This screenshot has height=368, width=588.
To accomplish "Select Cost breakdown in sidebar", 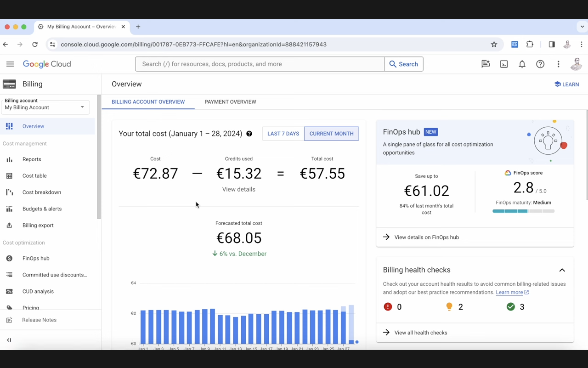I will [x=42, y=192].
